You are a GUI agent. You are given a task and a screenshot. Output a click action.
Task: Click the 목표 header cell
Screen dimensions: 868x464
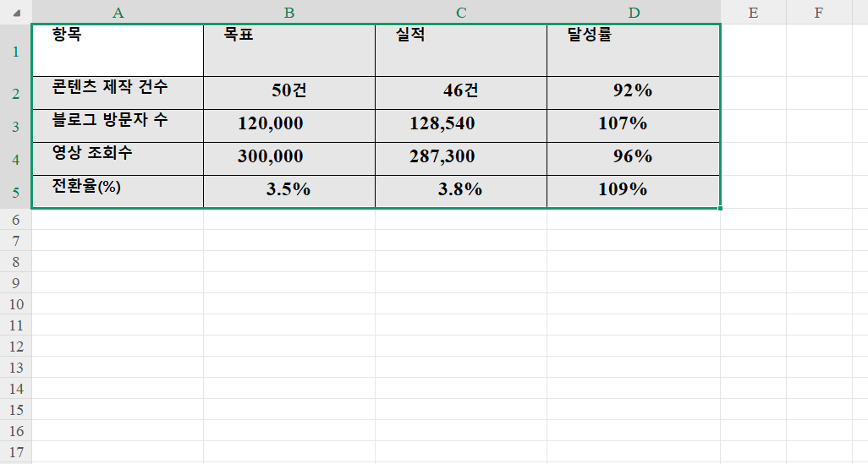click(289, 51)
